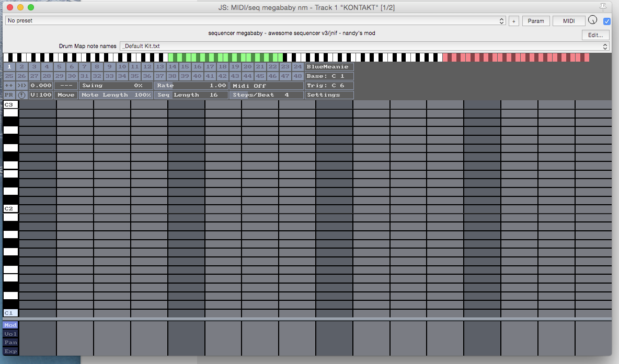
Task: Click the Seq Length slider
Action: (191, 95)
